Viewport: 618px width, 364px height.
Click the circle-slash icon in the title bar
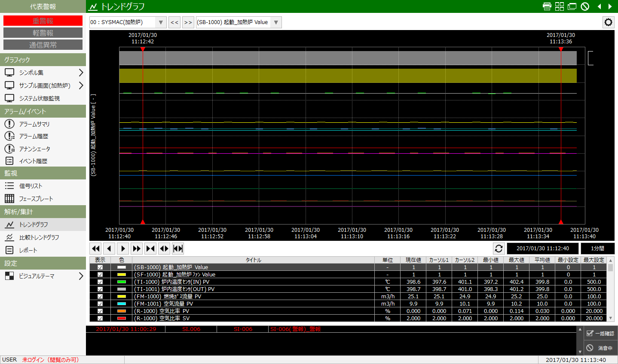pos(585,6)
